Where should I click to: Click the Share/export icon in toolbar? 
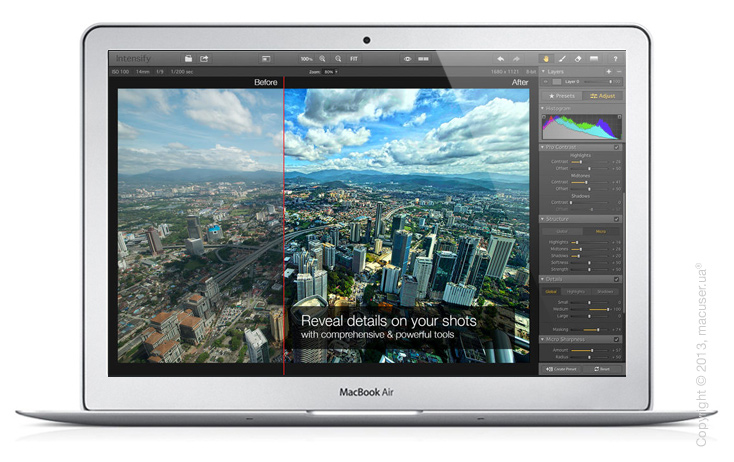click(x=204, y=59)
